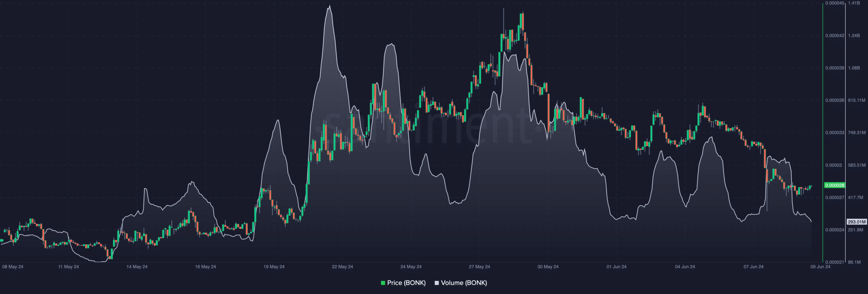Image resolution: width=868 pixels, height=294 pixels.
Task: Toggle the Volume (BONK) legend entry
Action: 461,283
